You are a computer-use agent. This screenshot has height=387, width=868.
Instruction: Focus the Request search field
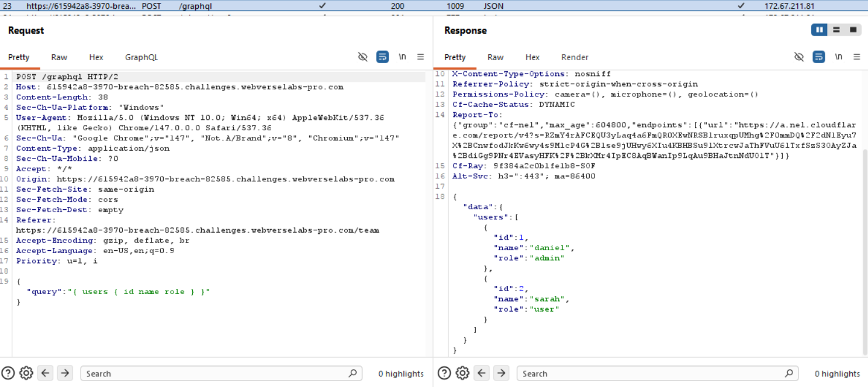pos(221,374)
